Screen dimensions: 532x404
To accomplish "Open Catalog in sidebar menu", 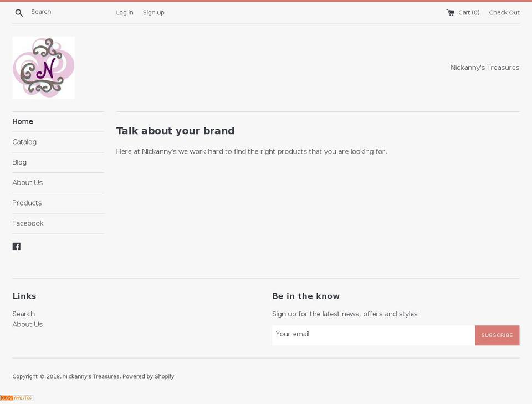I will 24,142.
